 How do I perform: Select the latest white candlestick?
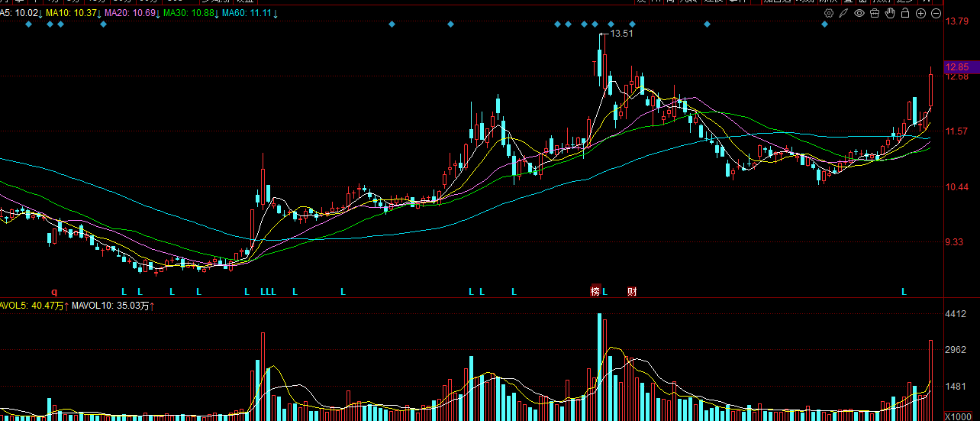(x=931, y=89)
